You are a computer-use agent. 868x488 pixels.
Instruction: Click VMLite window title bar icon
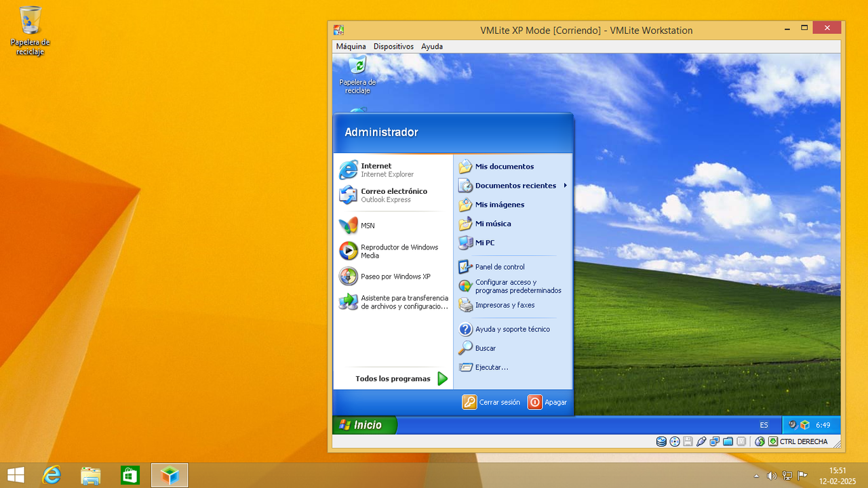coord(338,30)
